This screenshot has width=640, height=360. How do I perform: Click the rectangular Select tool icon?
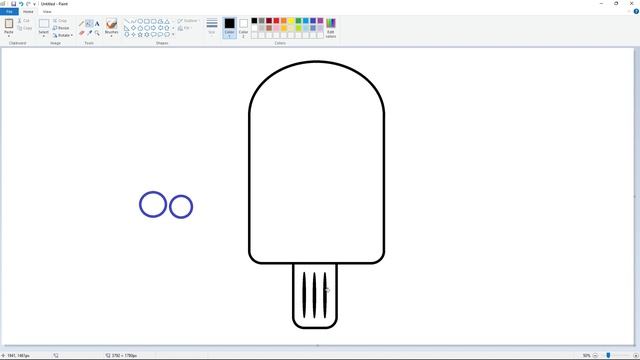44,23
